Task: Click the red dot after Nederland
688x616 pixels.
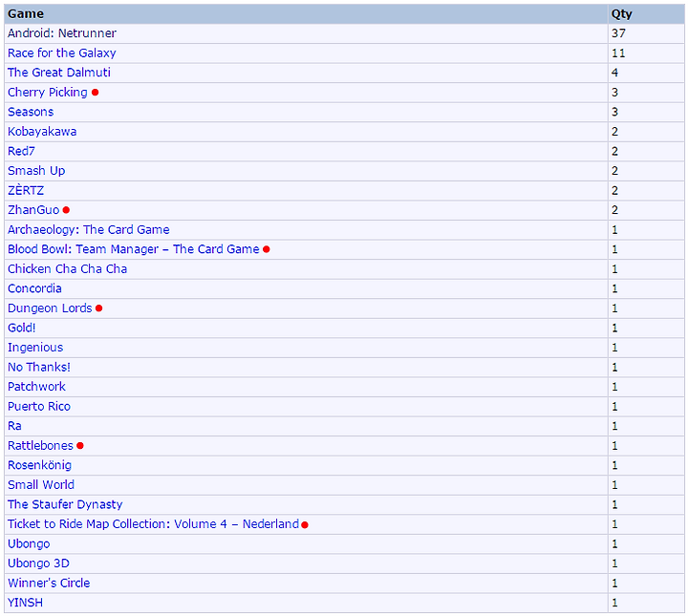Action: [305, 524]
